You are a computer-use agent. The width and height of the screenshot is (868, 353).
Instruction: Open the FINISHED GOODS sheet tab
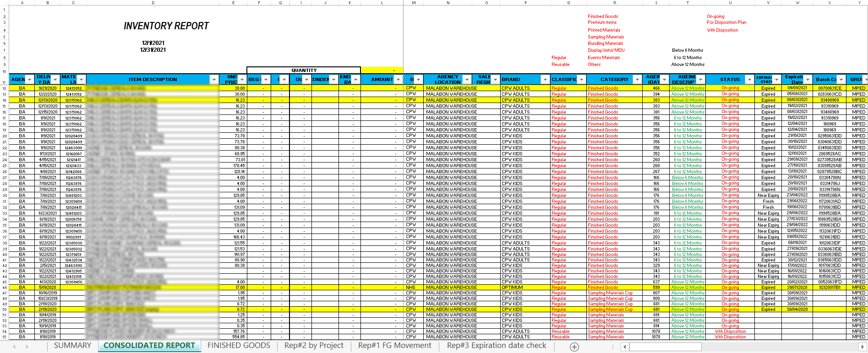click(239, 346)
